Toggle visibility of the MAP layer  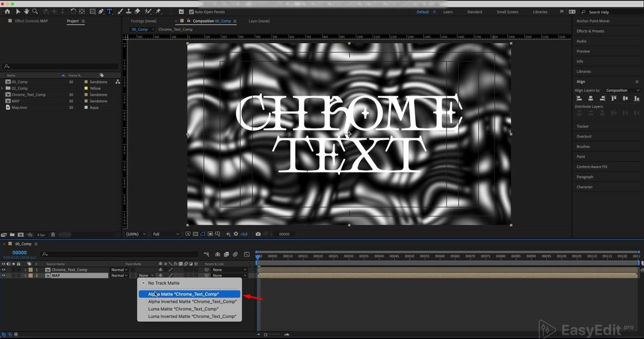click(3, 276)
